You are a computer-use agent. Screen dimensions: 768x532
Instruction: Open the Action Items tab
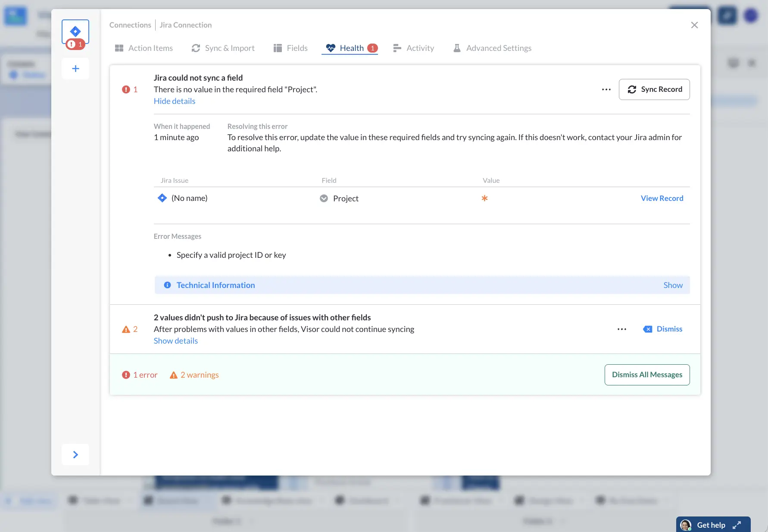[144, 48]
